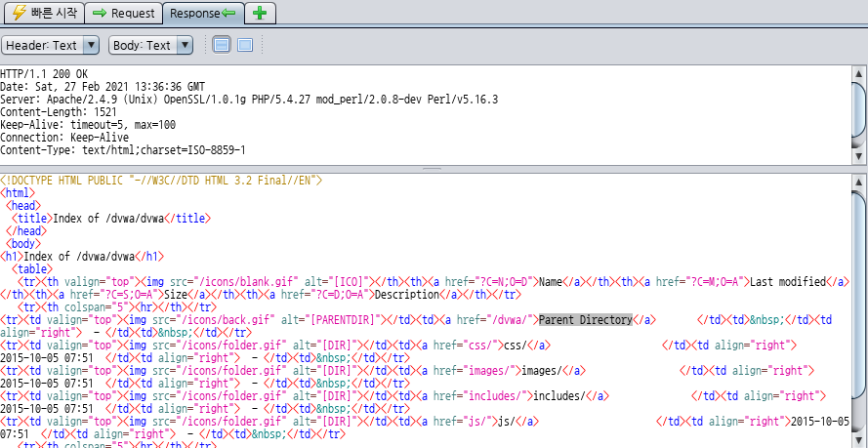Screen dimensions: 868x448
Task: Click the highlighted Parent Directory text
Action: point(586,320)
